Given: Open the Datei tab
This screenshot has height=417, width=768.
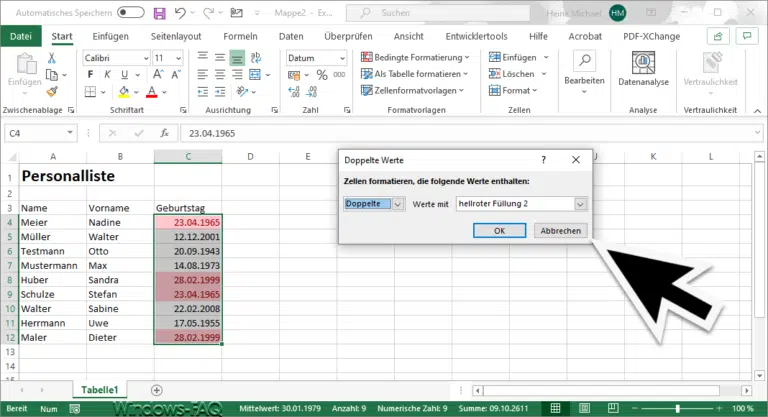Looking at the screenshot, I should [x=21, y=36].
